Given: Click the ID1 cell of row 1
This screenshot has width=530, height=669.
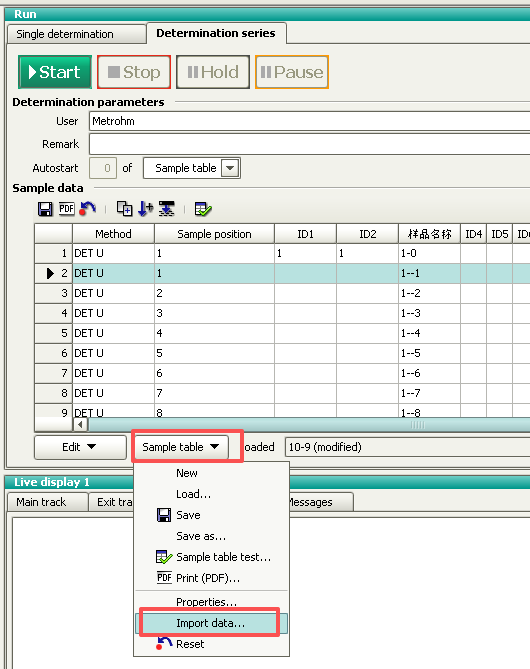Looking at the screenshot, I should (x=306, y=253).
